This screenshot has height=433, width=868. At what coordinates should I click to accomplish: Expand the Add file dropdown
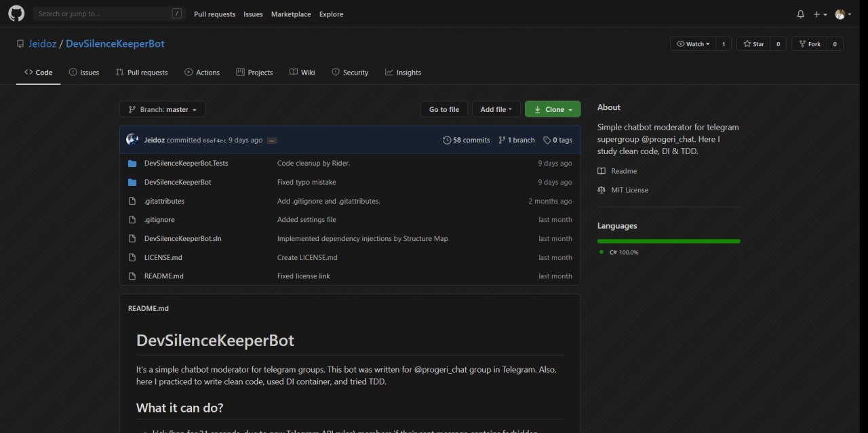pyautogui.click(x=496, y=109)
